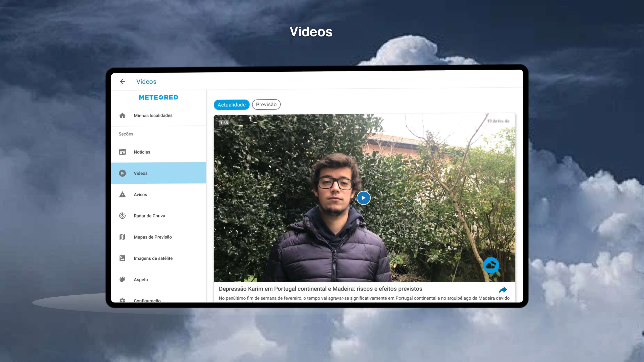Go to Radar de Chuva
Screen dimensions: 644x362
(149, 216)
